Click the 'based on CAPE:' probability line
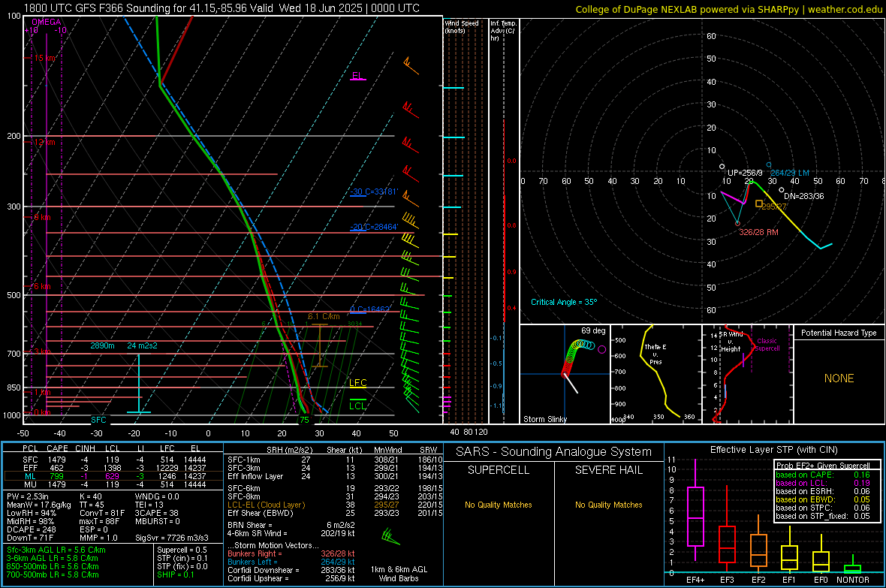This screenshot has width=886, height=588. pyautogui.click(x=823, y=475)
